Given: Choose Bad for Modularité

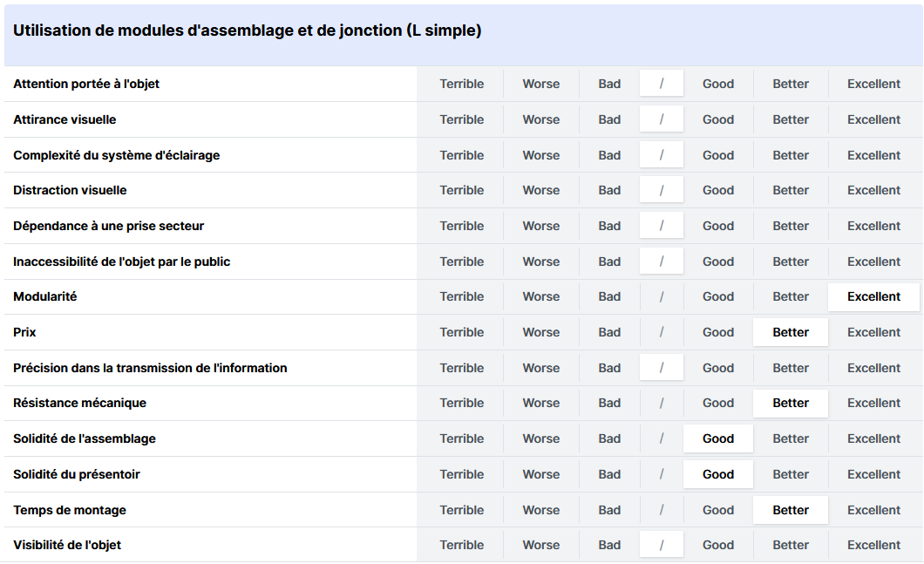Looking at the screenshot, I should click(x=609, y=296).
